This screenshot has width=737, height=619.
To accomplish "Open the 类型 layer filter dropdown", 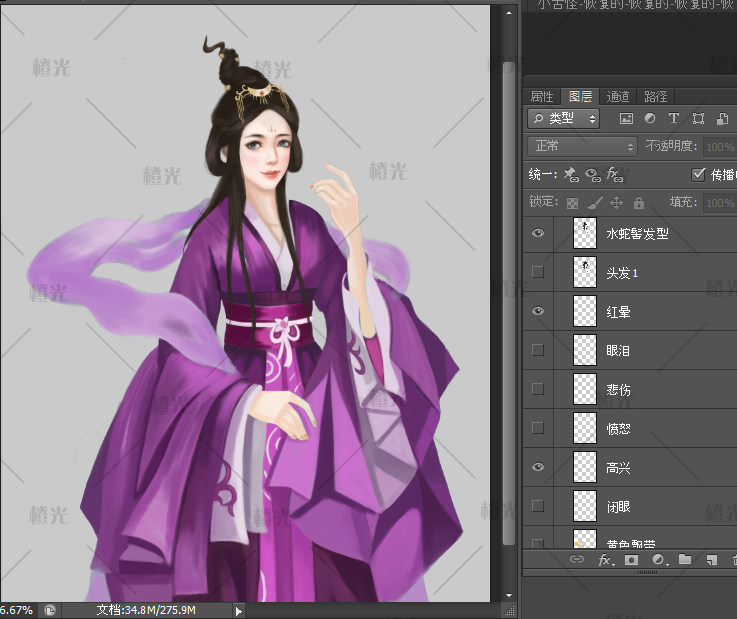I will [563, 119].
